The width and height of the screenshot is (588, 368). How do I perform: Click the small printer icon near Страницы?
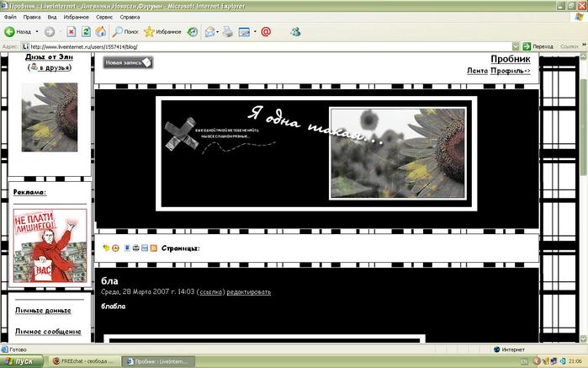[135, 248]
